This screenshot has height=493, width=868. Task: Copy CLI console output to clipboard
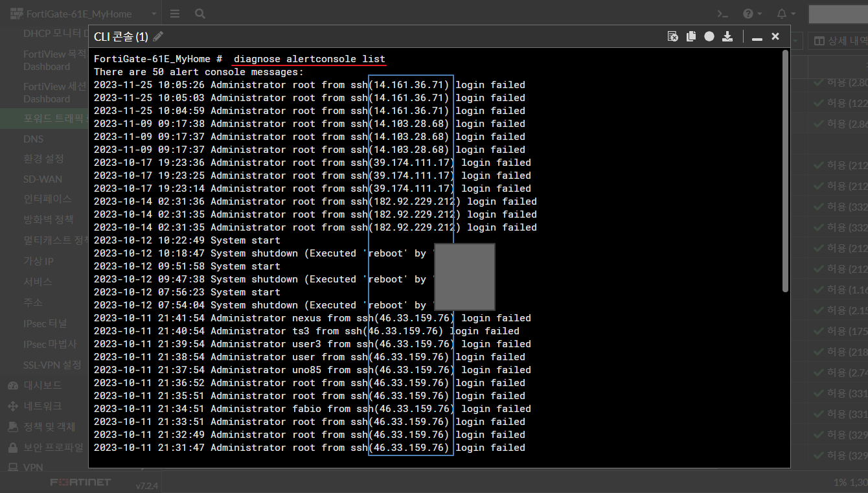(691, 36)
